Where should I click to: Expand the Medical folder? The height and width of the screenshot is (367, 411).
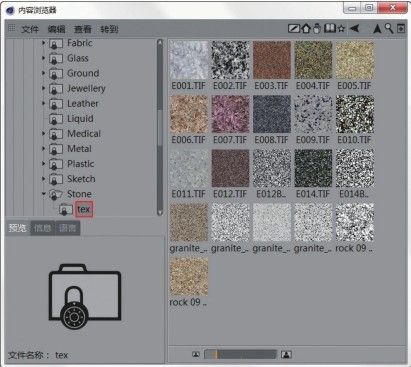tap(43, 133)
